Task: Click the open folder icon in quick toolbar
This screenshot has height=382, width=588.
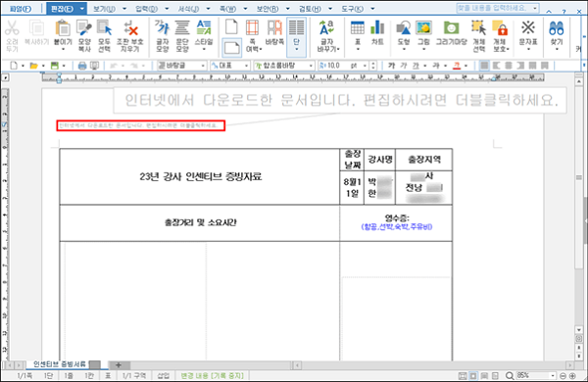Action: click(33, 66)
